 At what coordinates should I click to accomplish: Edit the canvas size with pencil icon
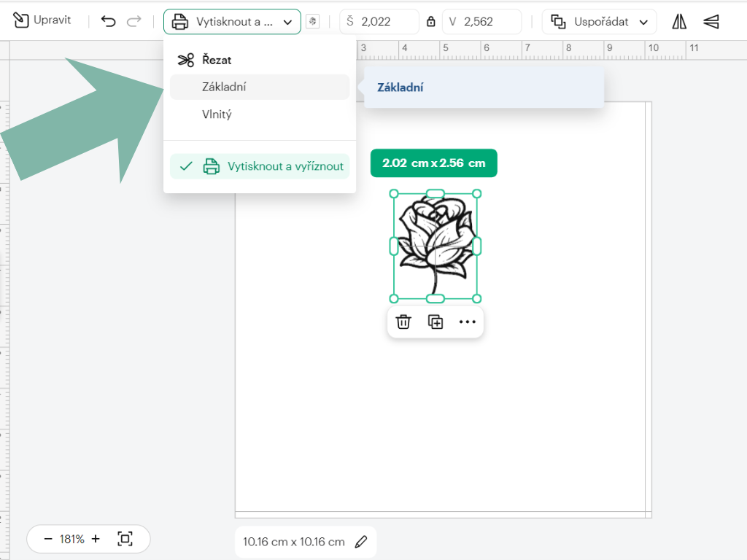pos(361,542)
